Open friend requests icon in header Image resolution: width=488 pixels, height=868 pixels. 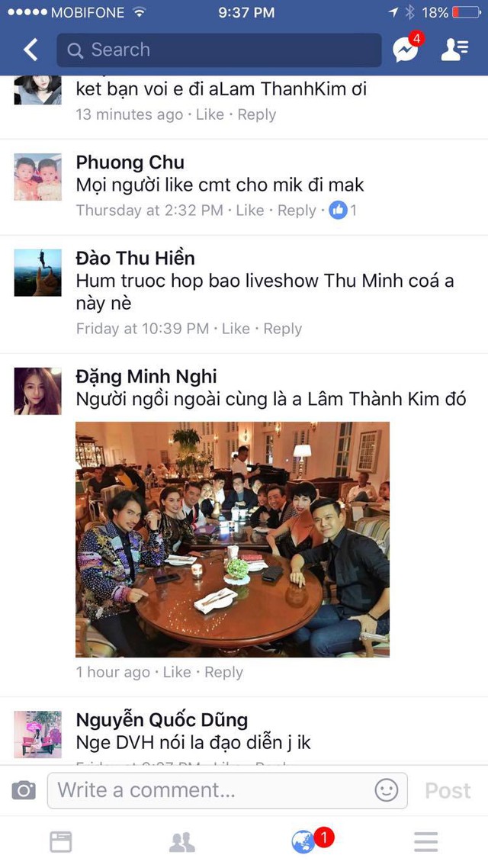[x=454, y=50]
